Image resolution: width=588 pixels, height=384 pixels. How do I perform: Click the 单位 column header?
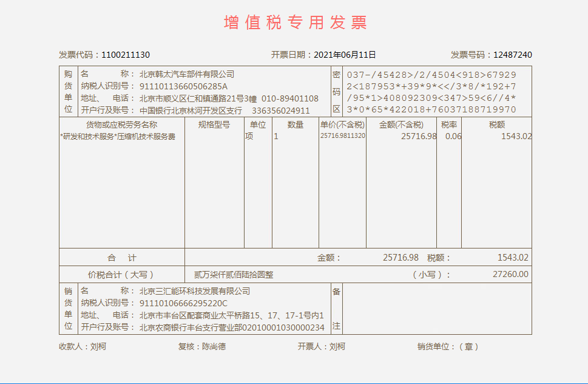(258, 125)
